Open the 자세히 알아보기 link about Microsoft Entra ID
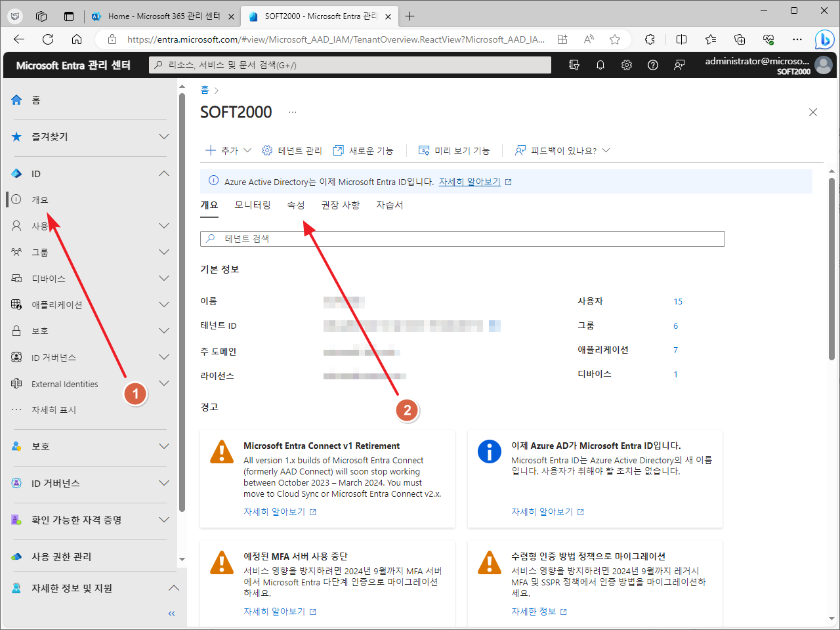The height and width of the screenshot is (630, 840). click(470, 182)
